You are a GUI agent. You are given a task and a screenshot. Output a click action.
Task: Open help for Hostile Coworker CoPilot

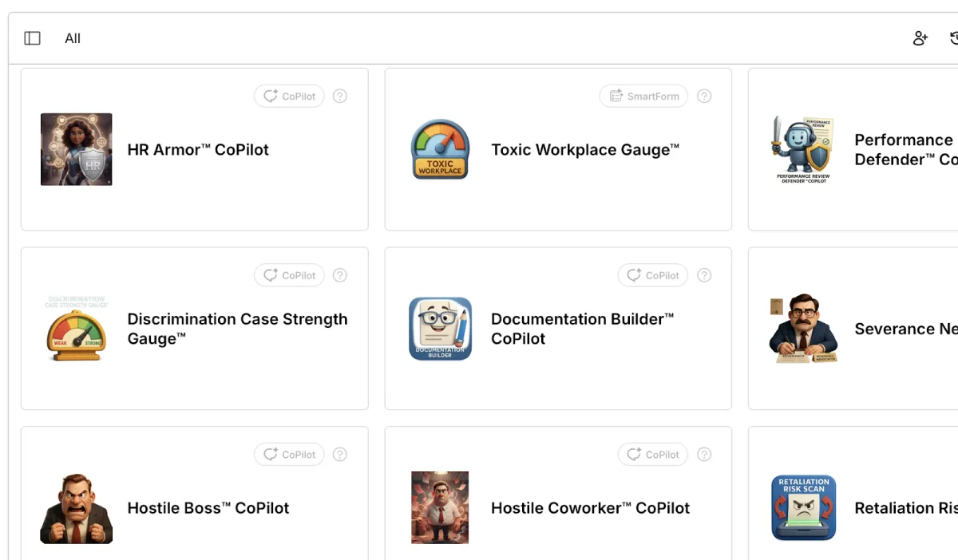pos(704,455)
